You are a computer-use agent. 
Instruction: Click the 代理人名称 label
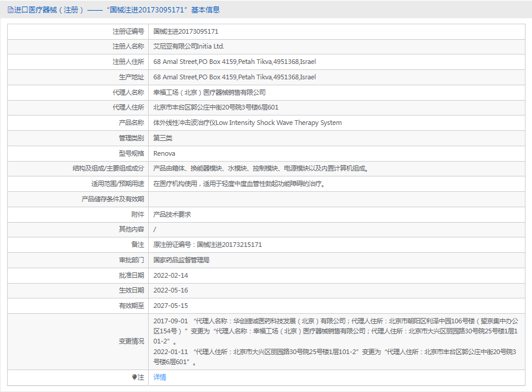coord(128,92)
